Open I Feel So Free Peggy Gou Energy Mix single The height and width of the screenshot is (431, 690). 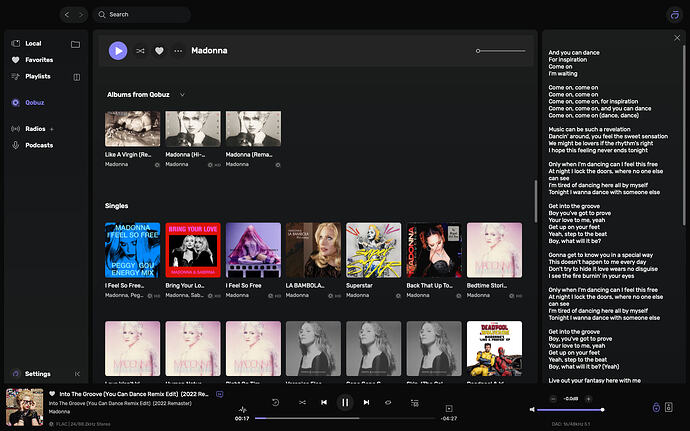pos(132,250)
